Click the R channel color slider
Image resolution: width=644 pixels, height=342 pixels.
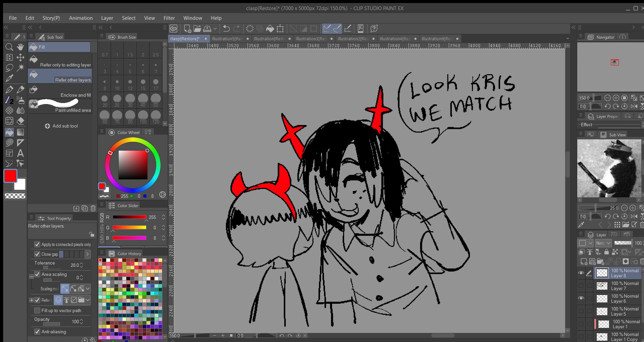pyautogui.click(x=129, y=217)
